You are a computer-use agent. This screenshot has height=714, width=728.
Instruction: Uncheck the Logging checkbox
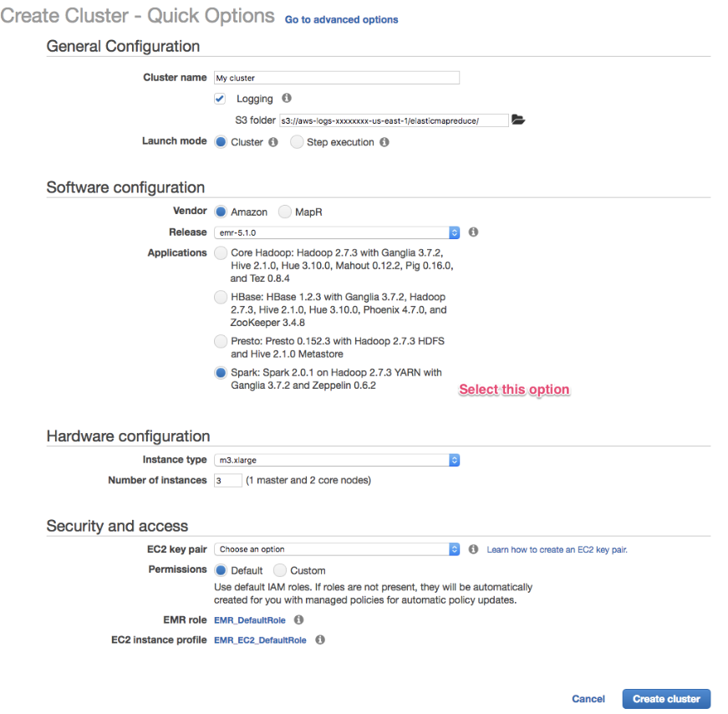tap(220, 99)
